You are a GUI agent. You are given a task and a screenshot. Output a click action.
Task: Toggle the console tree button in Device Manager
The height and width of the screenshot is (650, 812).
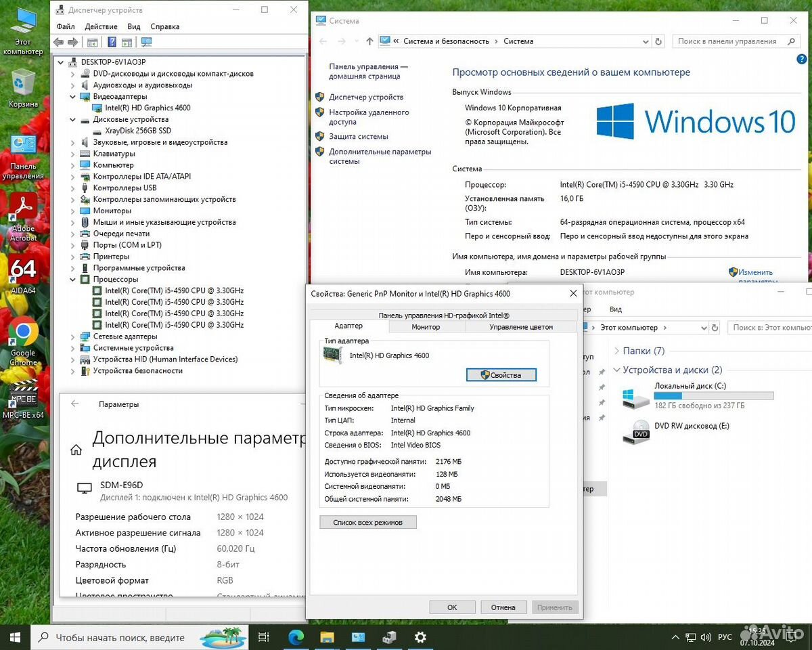point(93,42)
